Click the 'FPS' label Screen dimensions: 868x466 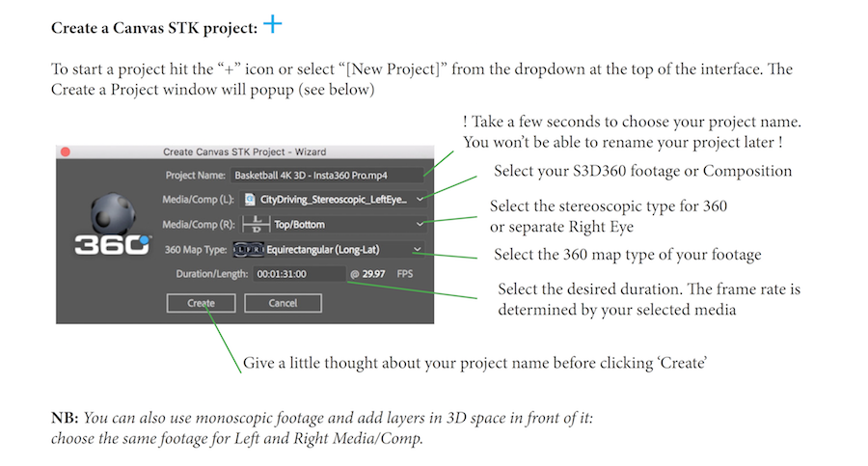(x=405, y=274)
